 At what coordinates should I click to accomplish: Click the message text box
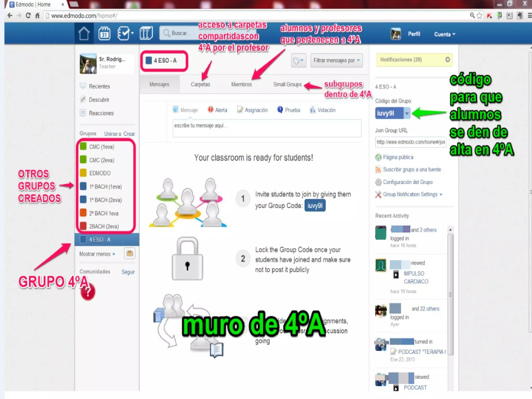pos(267,128)
